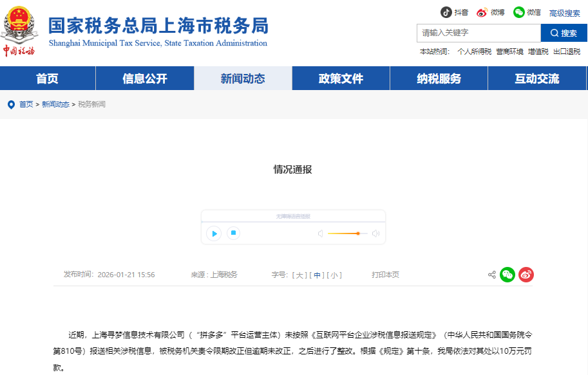The height and width of the screenshot is (375, 588).
Task: Click 首页 in the breadcrumb
Action: (26, 104)
